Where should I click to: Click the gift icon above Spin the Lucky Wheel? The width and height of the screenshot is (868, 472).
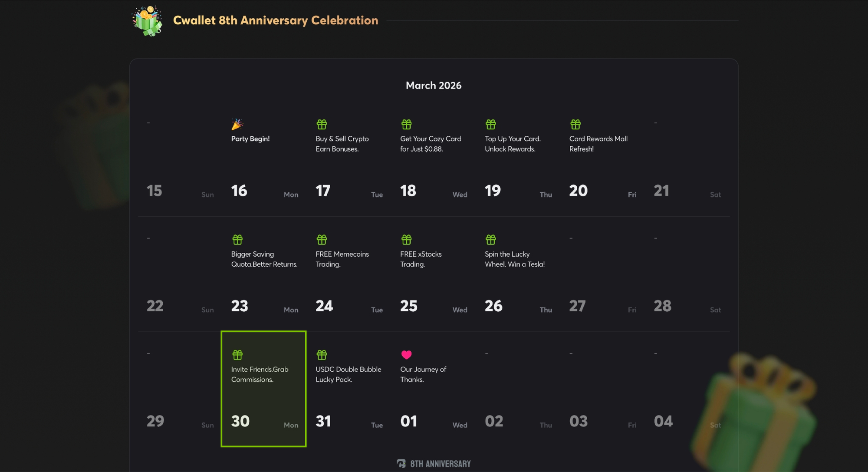click(x=490, y=240)
